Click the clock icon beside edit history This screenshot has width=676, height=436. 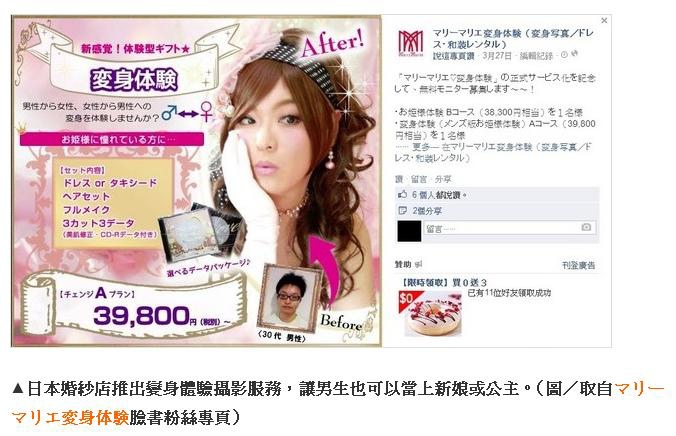564,55
